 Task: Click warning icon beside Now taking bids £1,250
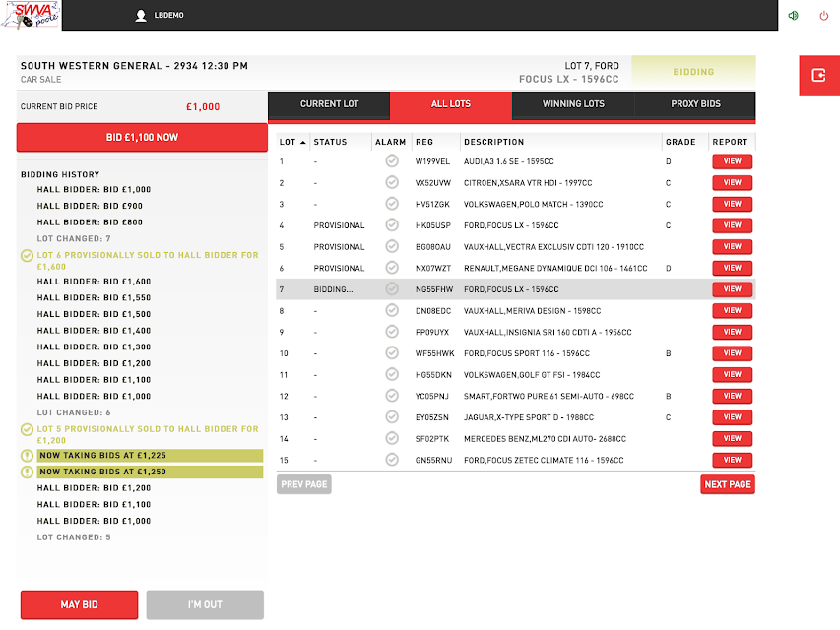click(27, 472)
